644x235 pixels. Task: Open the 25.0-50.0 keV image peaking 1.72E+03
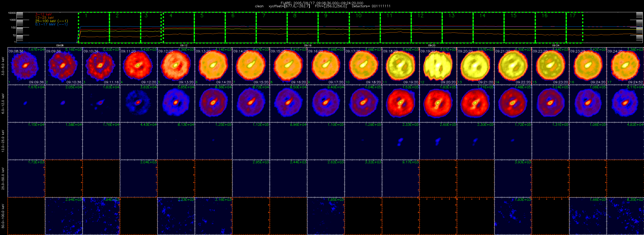click(x=26, y=178)
